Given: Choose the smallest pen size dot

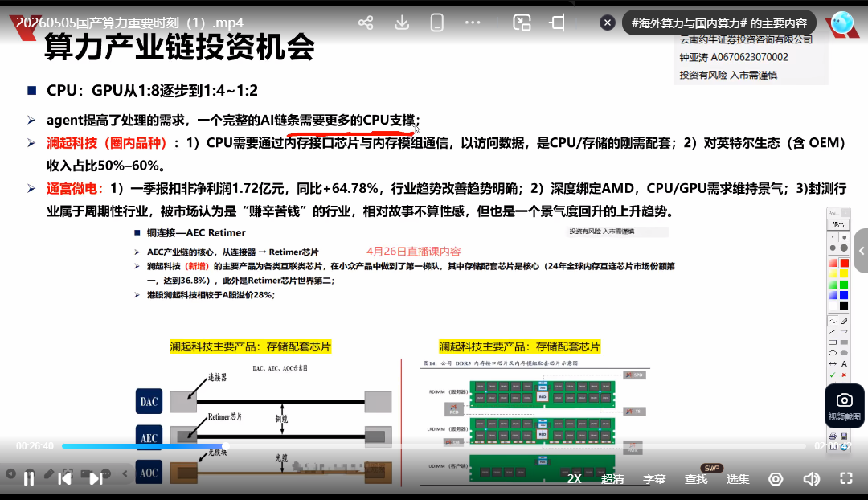Looking at the screenshot, I should [833, 237].
